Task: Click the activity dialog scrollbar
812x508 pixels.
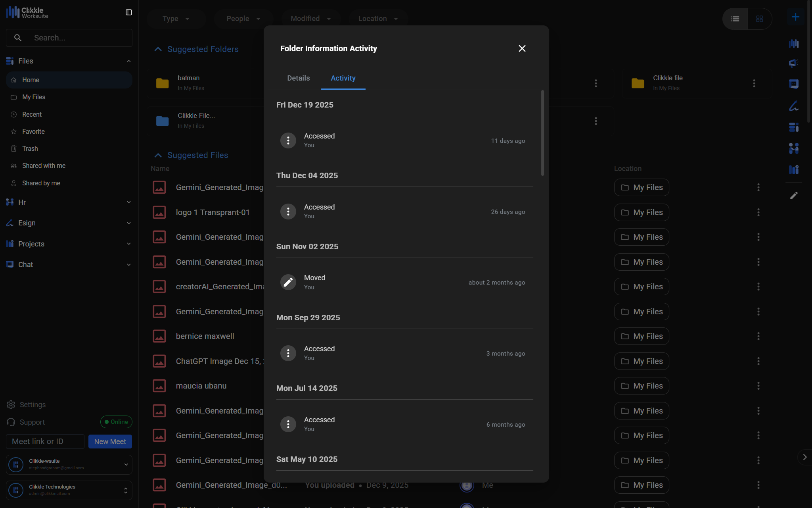Action: point(542,133)
